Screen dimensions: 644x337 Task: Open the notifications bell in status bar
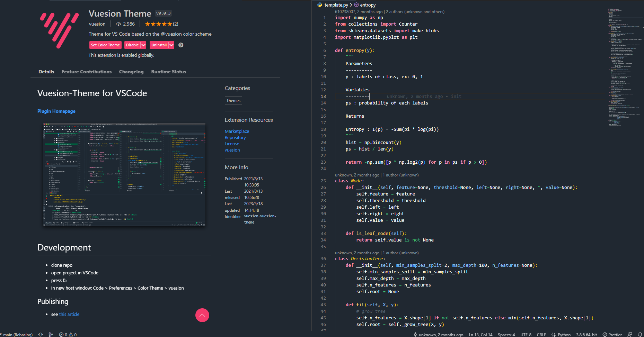point(640,335)
